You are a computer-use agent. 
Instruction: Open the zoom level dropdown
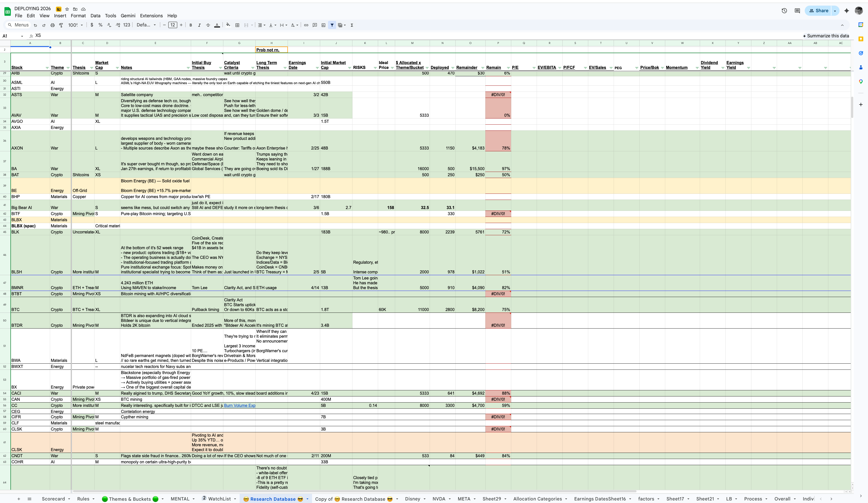75,25
